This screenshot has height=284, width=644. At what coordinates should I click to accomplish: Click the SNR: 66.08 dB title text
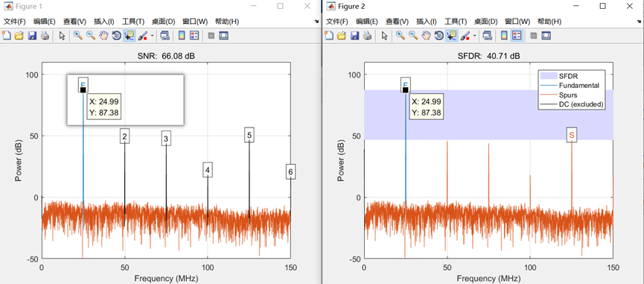(x=166, y=56)
